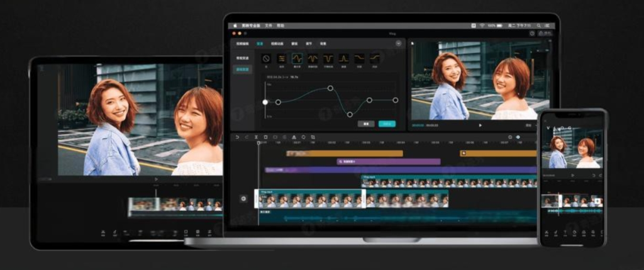Select the long violet clip on the timeline

coord(401,170)
